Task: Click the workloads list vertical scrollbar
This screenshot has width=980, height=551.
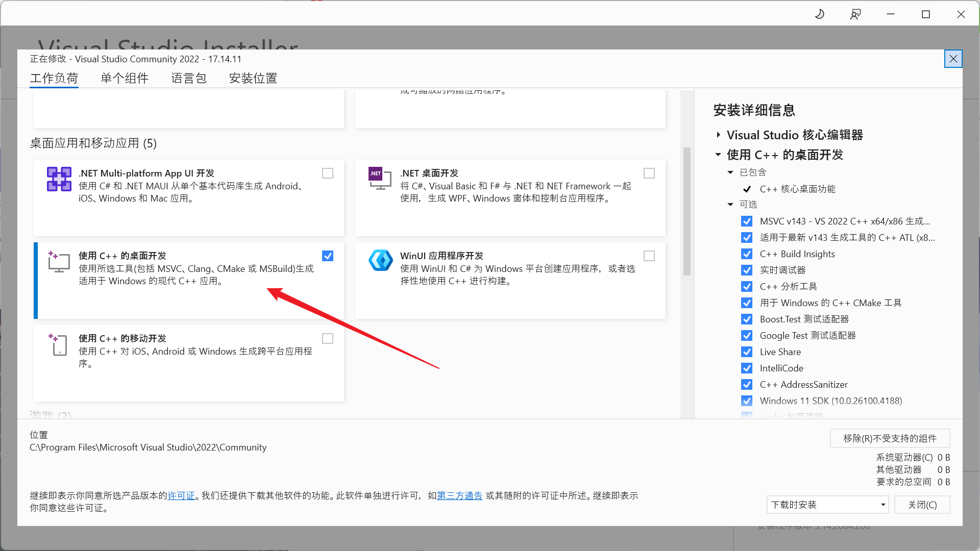Action: [687, 212]
